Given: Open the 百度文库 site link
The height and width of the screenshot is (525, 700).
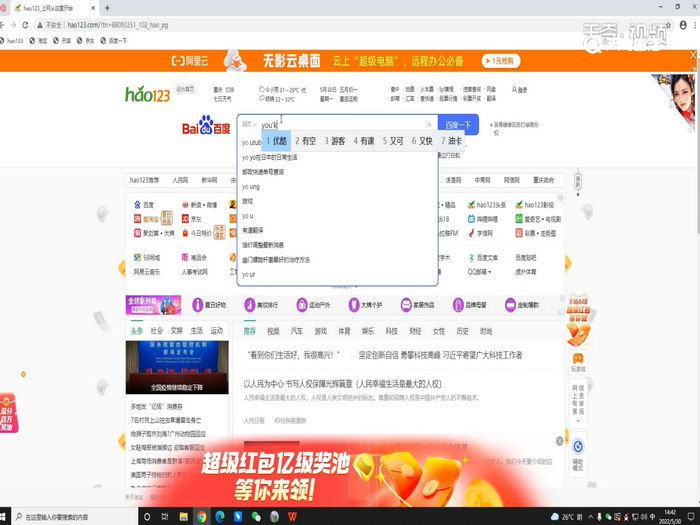Looking at the screenshot, I should click(x=483, y=258).
